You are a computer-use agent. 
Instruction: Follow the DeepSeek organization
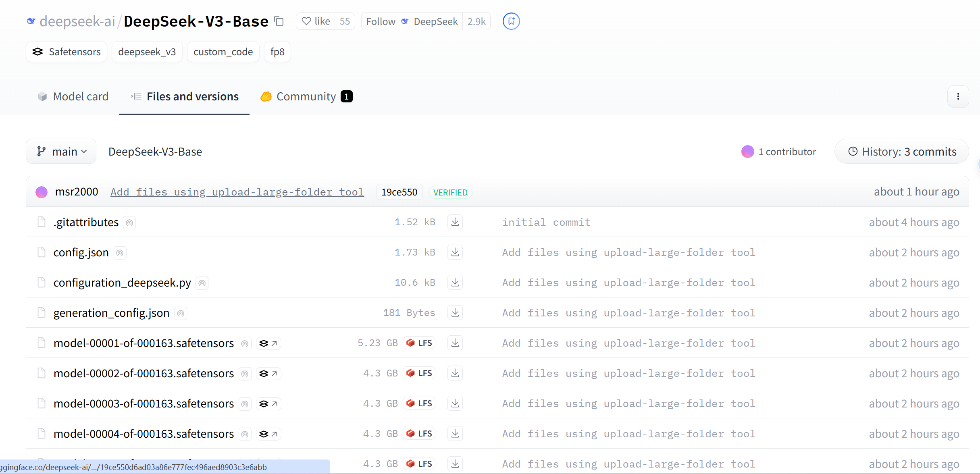click(381, 21)
